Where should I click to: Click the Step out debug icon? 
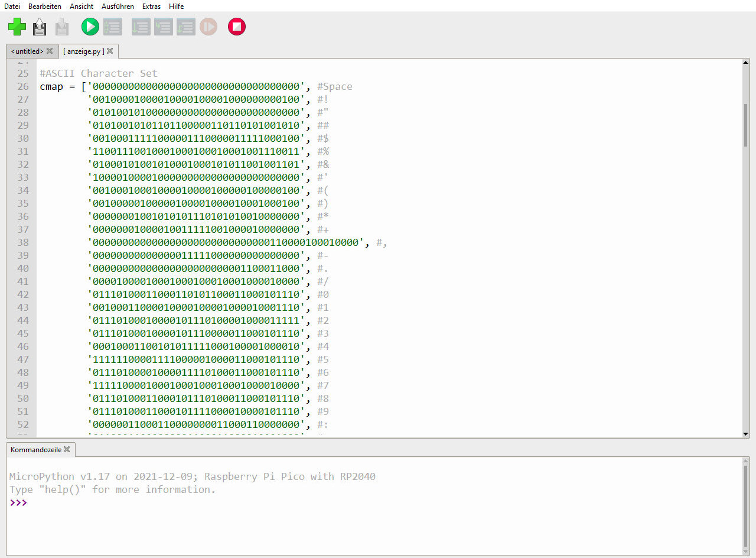click(186, 27)
